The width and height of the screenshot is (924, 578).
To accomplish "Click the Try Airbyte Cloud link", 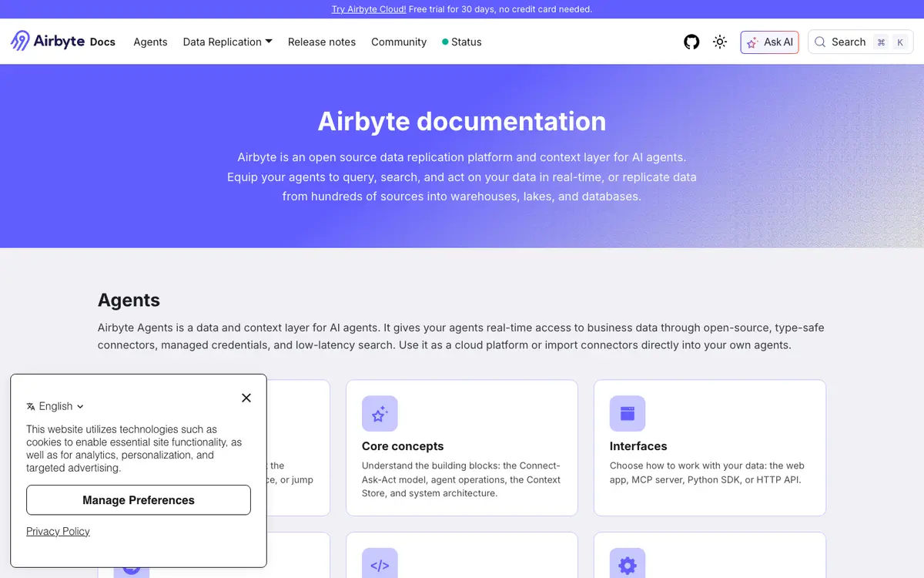I will point(369,9).
